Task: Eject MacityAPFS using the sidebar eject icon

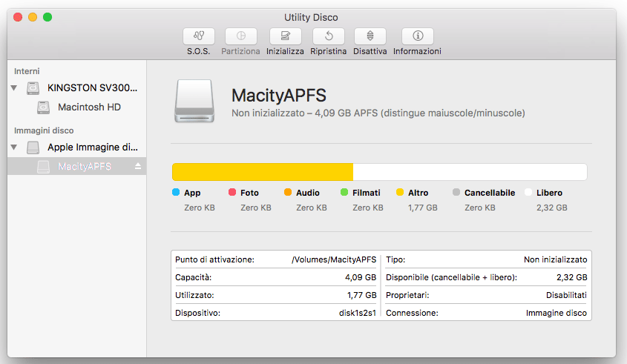Action: (137, 167)
